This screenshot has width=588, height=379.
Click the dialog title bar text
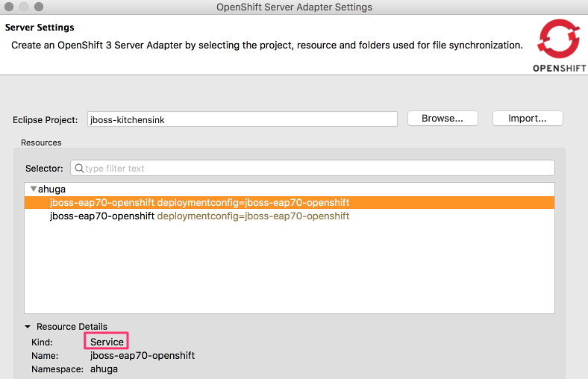point(294,7)
